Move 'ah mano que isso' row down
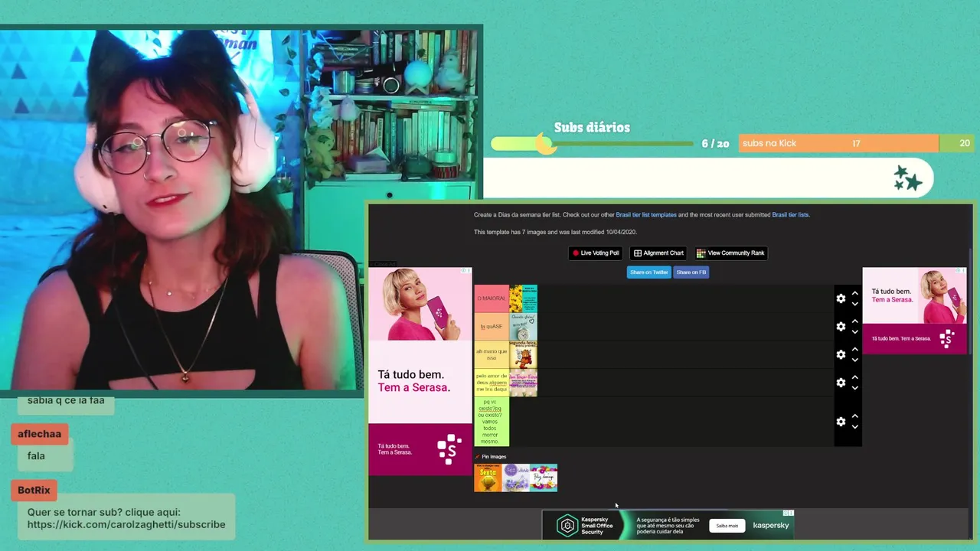The width and height of the screenshot is (980, 551). click(855, 360)
